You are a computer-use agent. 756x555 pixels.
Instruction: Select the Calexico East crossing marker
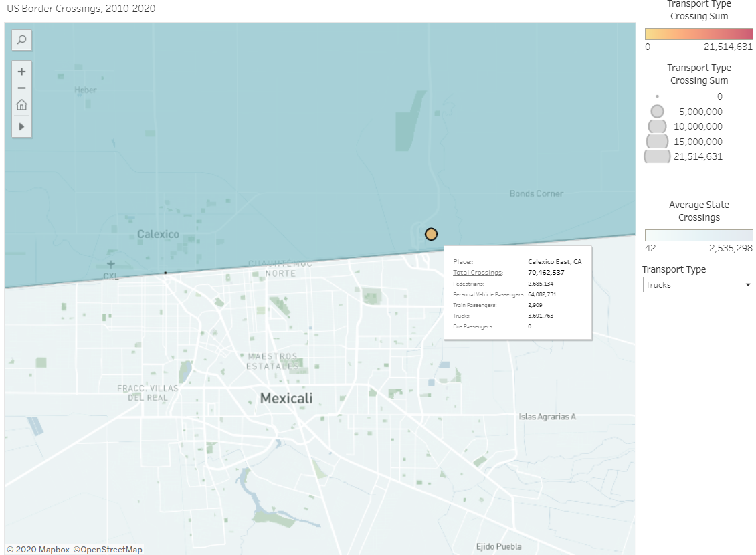(x=431, y=234)
